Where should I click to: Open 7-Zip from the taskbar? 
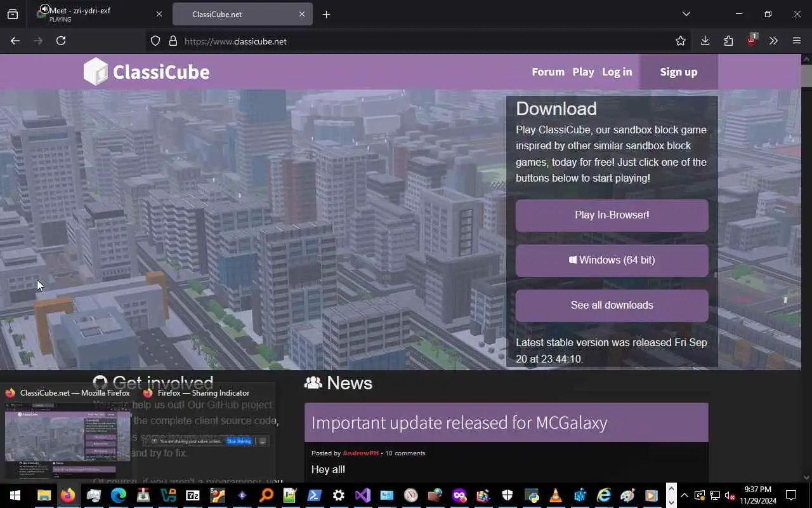pos(193,495)
